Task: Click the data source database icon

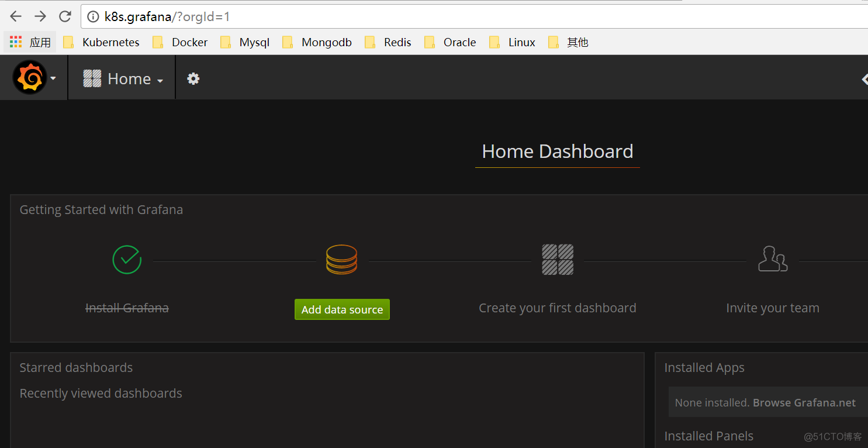Action: [341, 259]
